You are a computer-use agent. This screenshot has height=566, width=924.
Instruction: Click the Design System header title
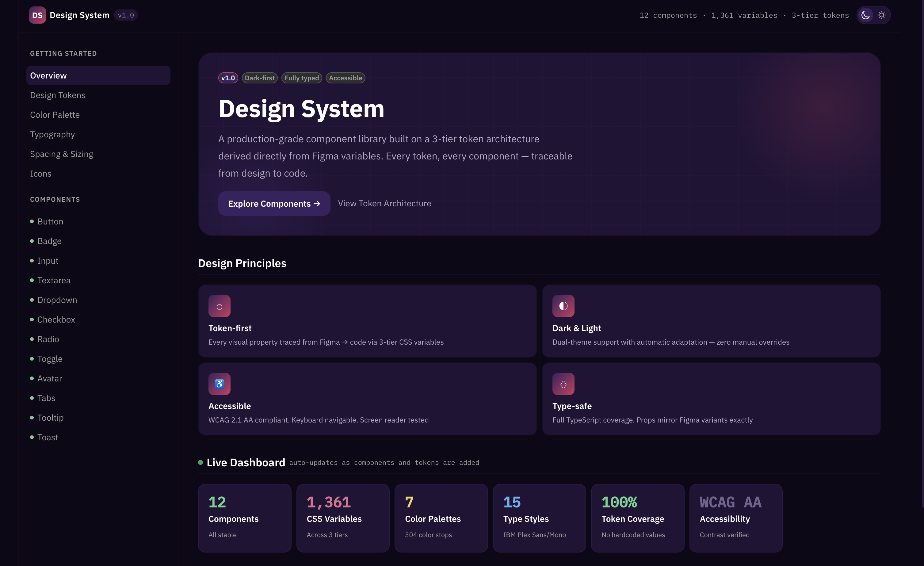[x=79, y=15]
